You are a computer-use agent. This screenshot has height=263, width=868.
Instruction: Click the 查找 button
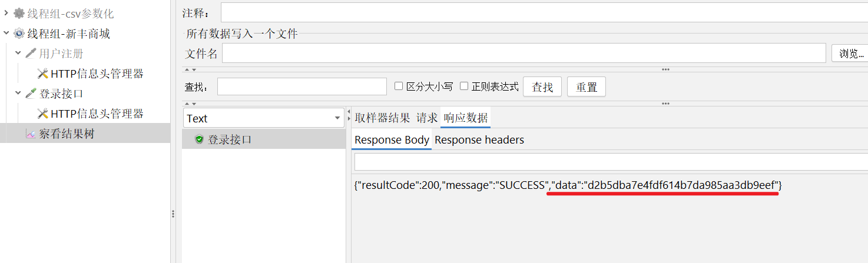542,87
